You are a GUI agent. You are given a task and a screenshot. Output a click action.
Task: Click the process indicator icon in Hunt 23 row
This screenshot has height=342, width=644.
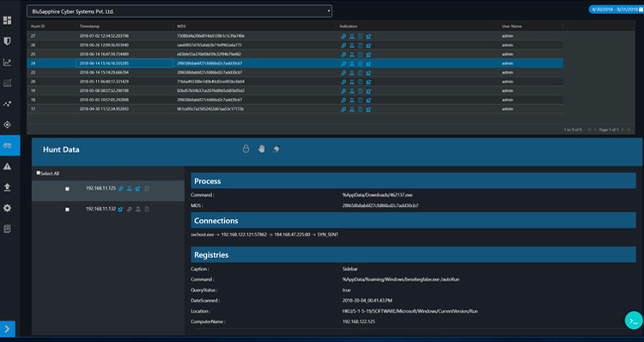[x=343, y=73]
